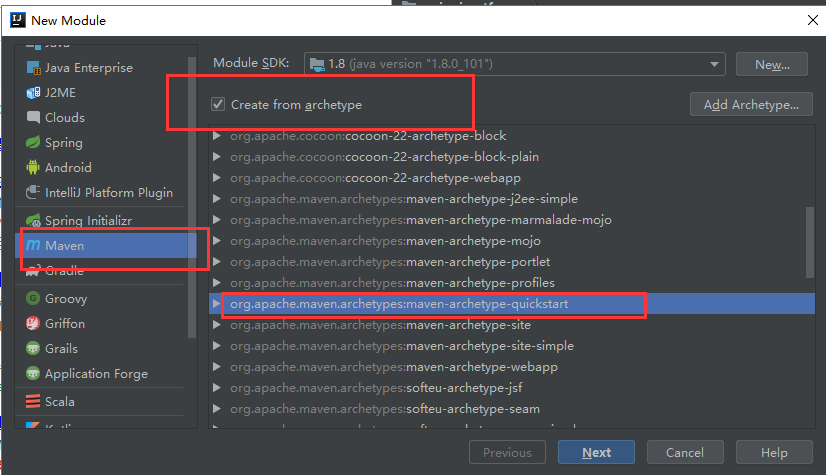Open the Module SDK dropdown
The height and width of the screenshot is (475, 826).
(x=714, y=64)
